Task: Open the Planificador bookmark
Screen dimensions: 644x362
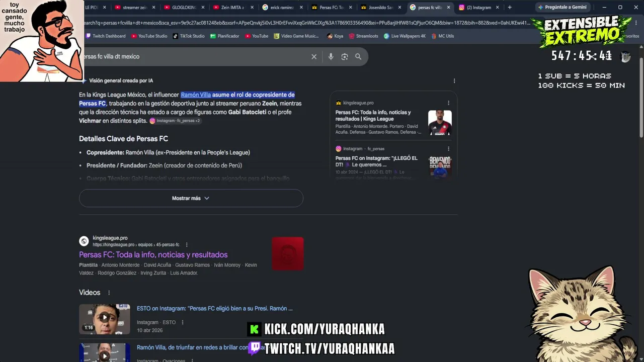Action: pos(225,36)
